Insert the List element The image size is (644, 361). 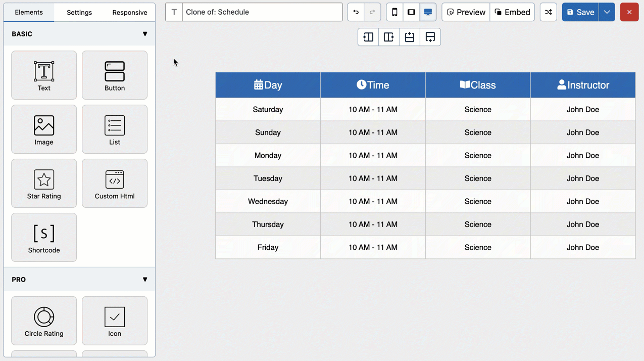(115, 129)
